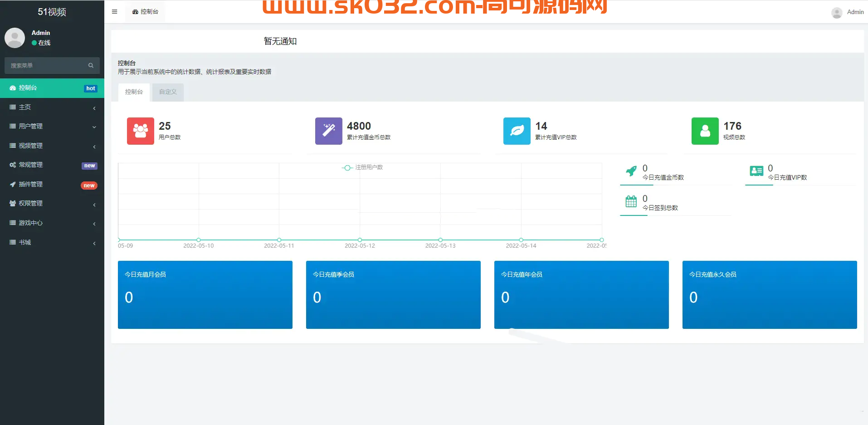Click the group icon beside 权限管理

click(x=13, y=203)
